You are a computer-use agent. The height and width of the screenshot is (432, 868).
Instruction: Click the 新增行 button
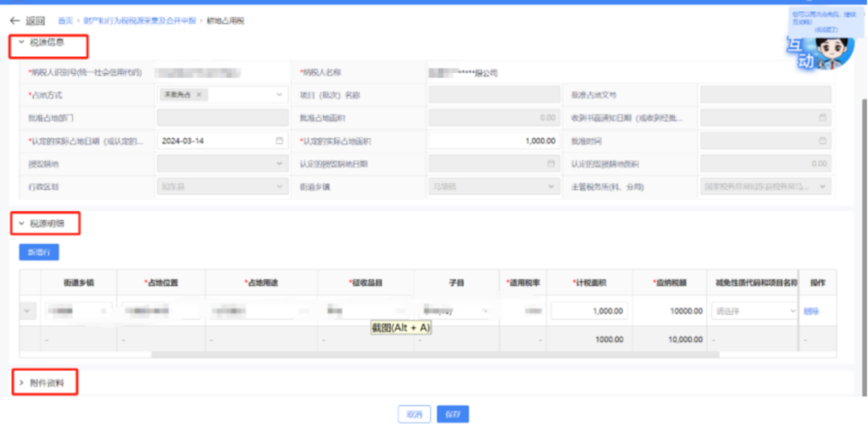pyautogui.click(x=39, y=252)
